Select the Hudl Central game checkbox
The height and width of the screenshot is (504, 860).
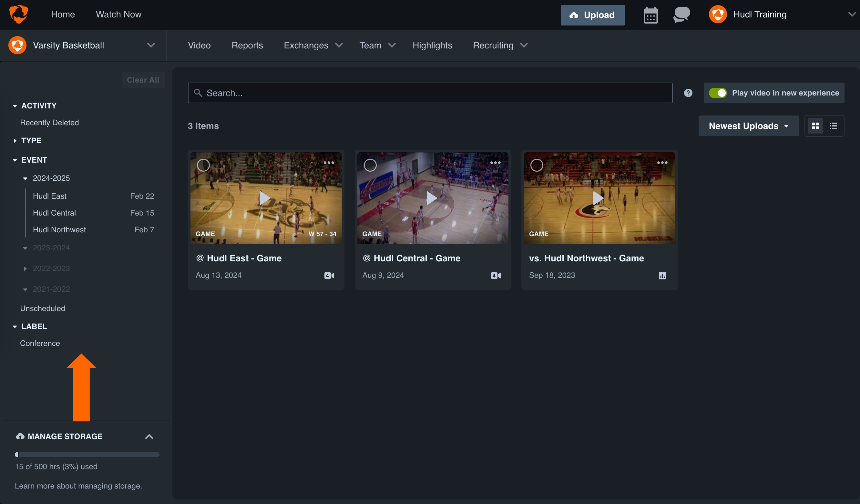coord(370,165)
